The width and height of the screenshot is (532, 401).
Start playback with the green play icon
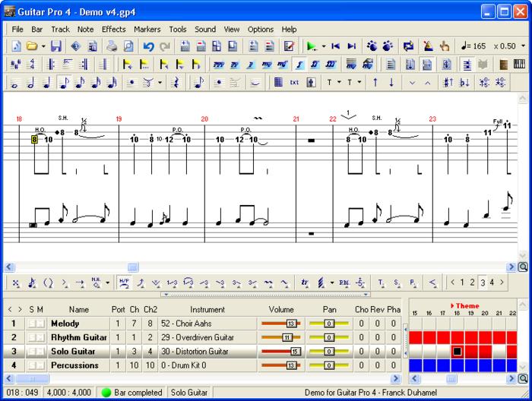(311, 46)
